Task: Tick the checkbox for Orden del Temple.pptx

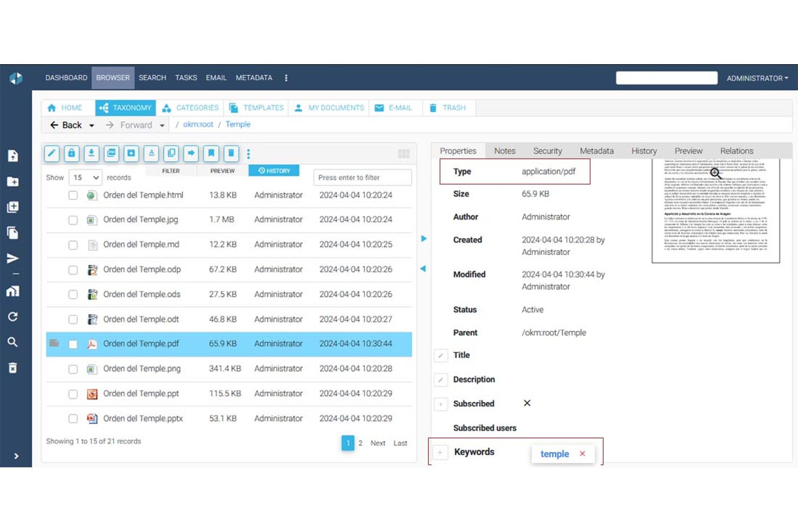Action: 73,418
